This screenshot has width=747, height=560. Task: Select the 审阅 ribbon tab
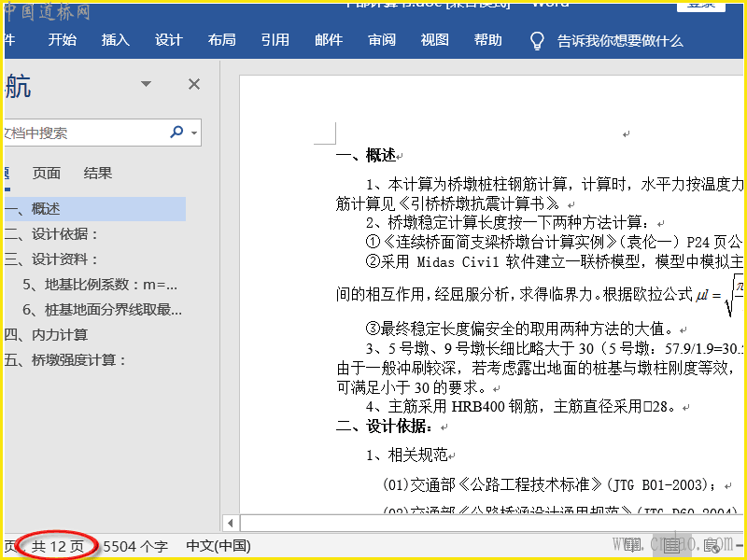coord(382,40)
